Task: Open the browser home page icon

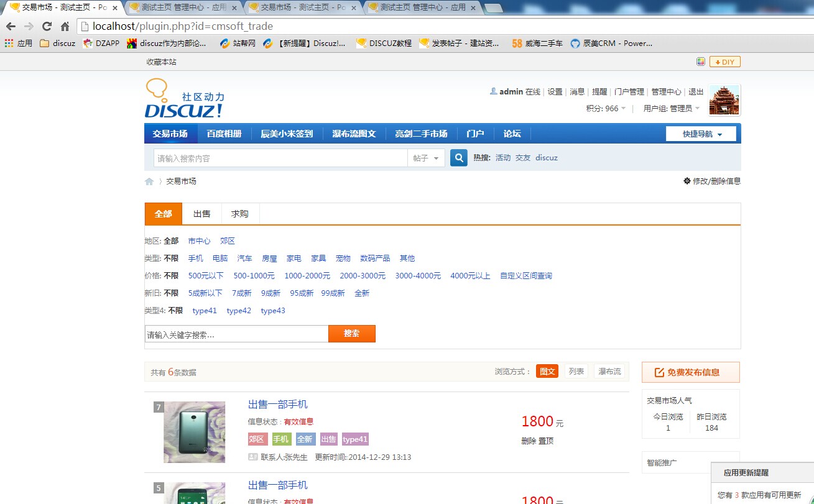Action: coord(65,26)
